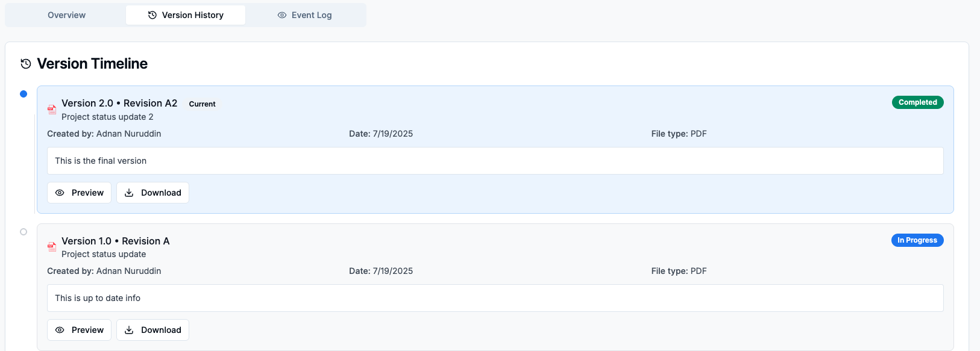Switch to the Overview tab
The height and width of the screenshot is (351, 980).
(66, 15)
